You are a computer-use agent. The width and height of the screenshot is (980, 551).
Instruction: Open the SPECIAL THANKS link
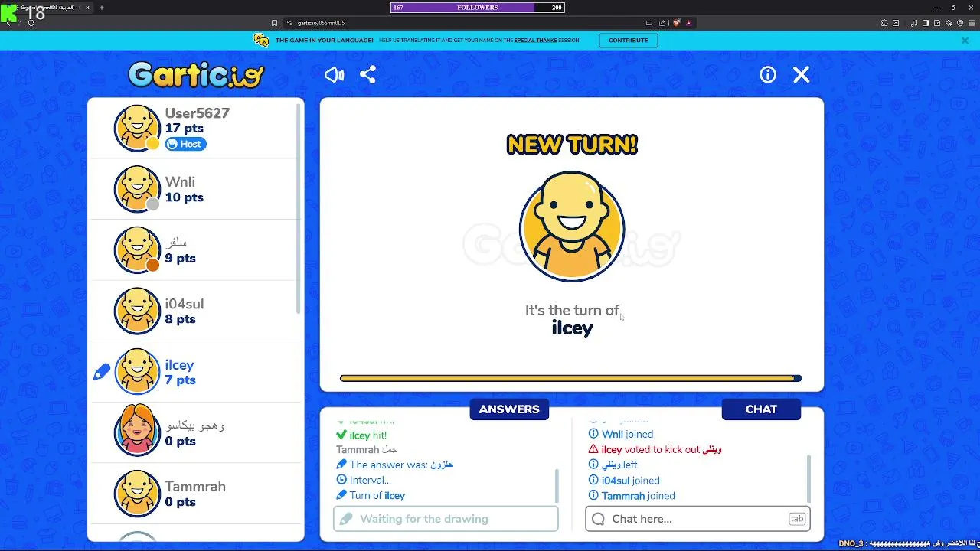pyautogui.click(x=535, y=41)
